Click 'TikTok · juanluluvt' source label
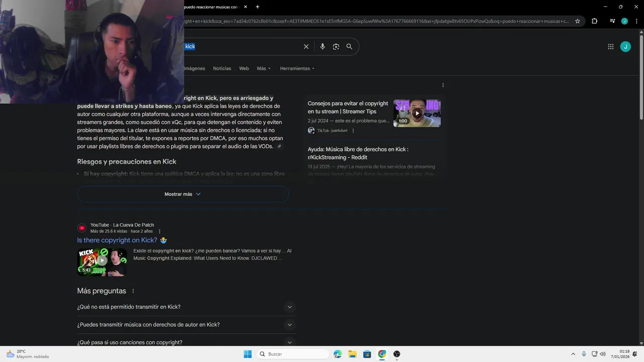This screenshot has width=644, height=362. click(x=332, y=131)
